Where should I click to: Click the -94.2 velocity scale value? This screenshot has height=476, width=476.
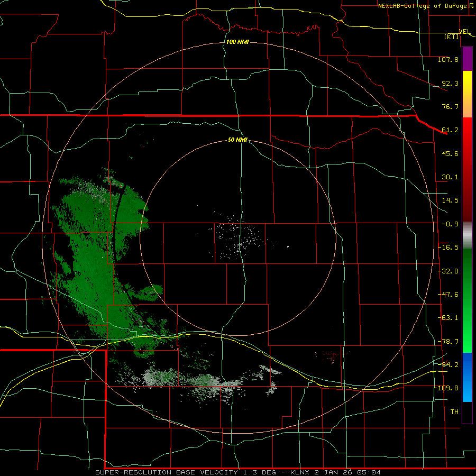(x=448, y=365)
